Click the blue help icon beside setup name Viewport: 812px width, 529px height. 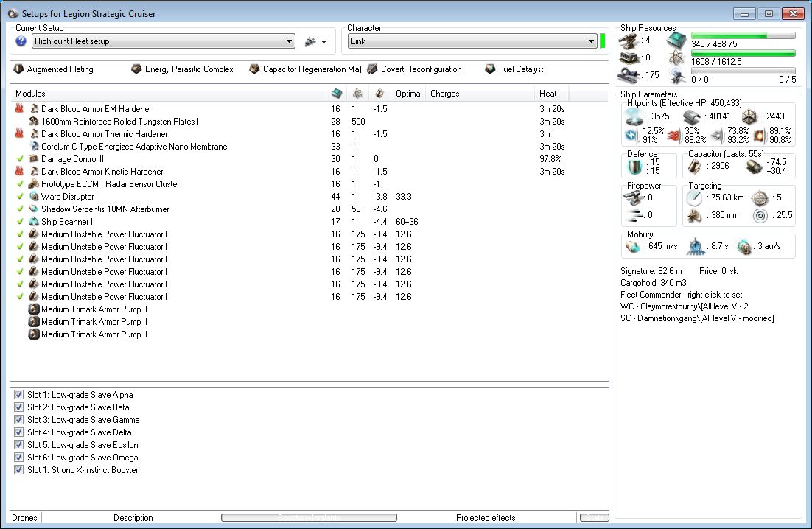point(21,41)
